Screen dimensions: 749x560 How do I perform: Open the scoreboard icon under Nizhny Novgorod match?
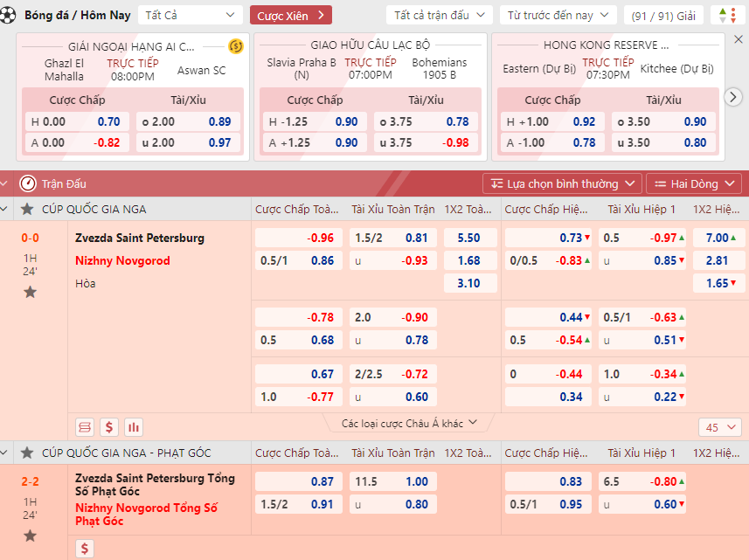pyautogui.click(x=85, y=427)
